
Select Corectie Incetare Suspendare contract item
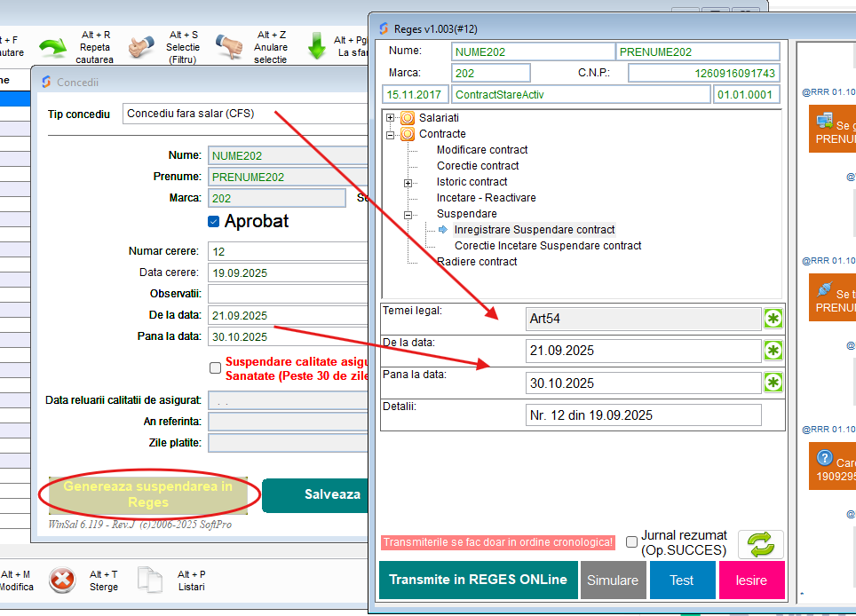[547, 246]
